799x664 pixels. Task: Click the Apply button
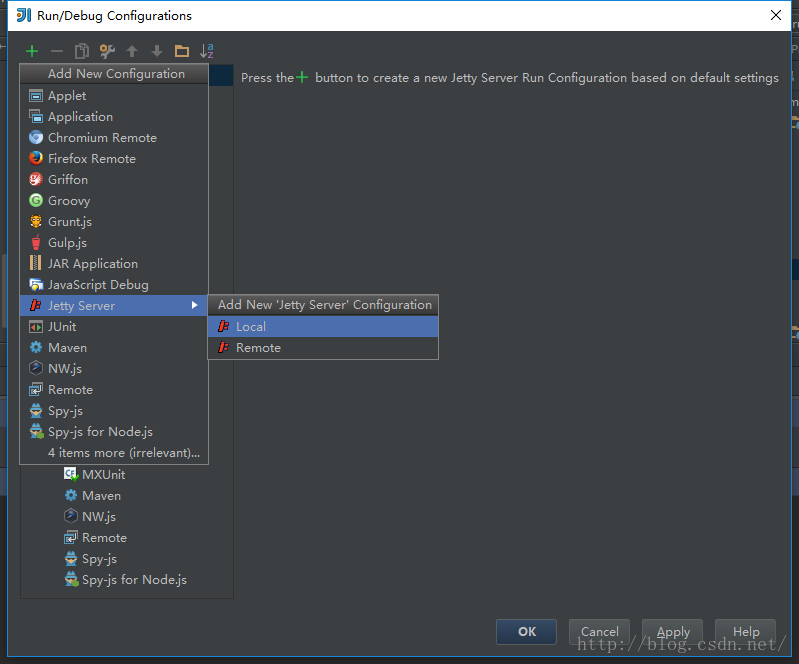[673, 632]
